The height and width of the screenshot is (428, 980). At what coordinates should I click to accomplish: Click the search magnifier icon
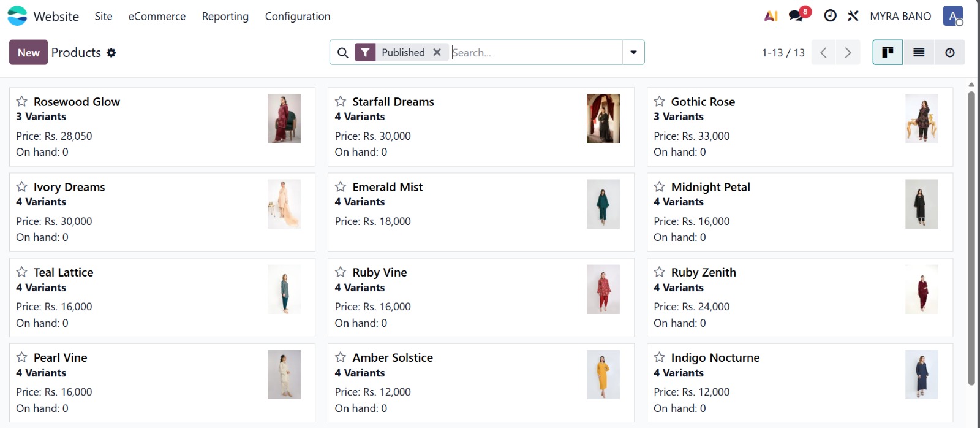coord(343,53)
